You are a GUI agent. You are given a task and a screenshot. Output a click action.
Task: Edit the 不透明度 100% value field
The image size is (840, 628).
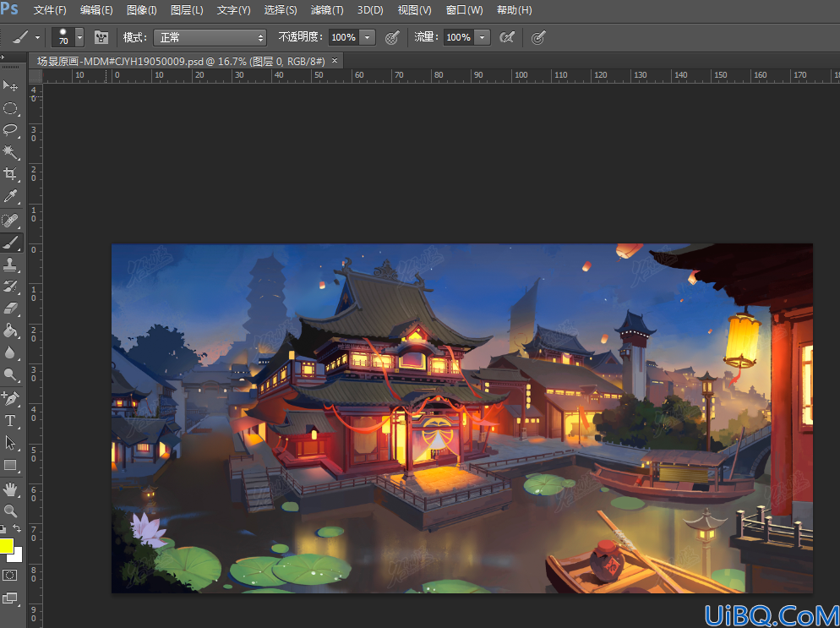coord(344,37)
